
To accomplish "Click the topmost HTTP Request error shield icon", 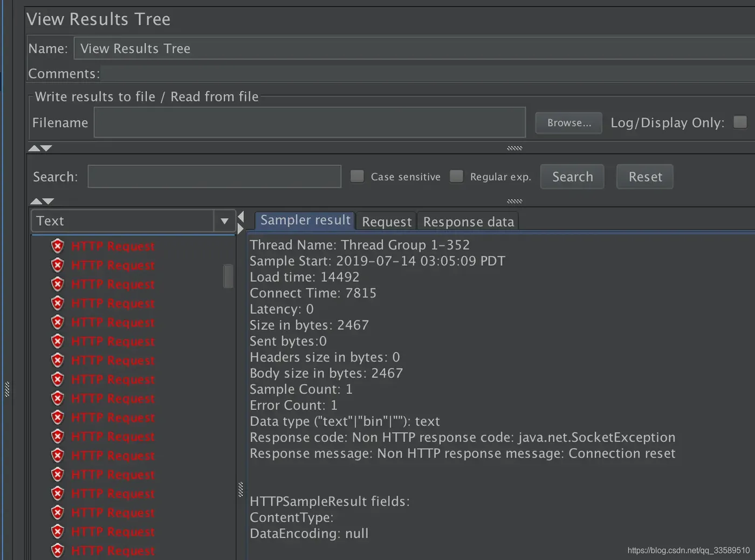I will coord(58,246).
